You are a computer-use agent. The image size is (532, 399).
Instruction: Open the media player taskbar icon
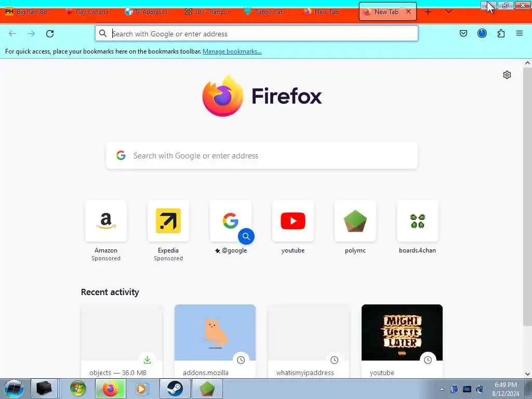[141, 389]
